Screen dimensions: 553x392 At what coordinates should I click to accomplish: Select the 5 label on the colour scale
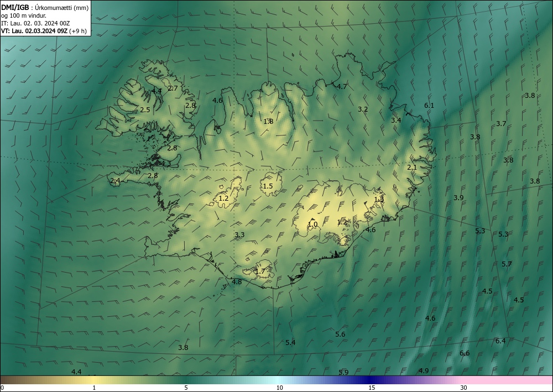tap(186, 388)
